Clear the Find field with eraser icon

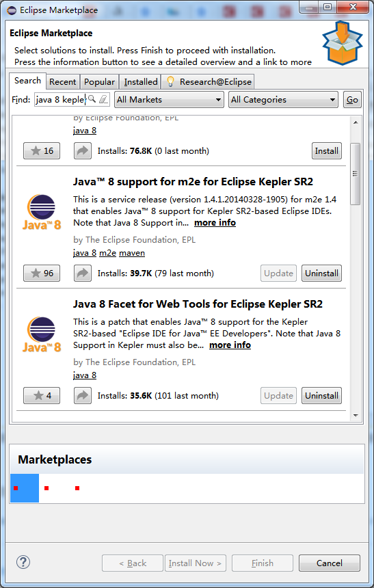103,99
